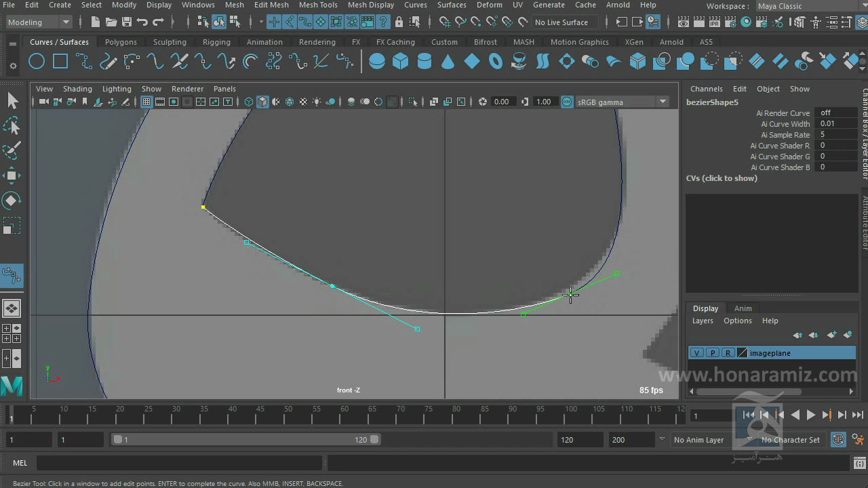The height and width of the screenshot is (488, 868).
Task: Choose the Paint Selection tool in toolbox
Action: point(12,150)
